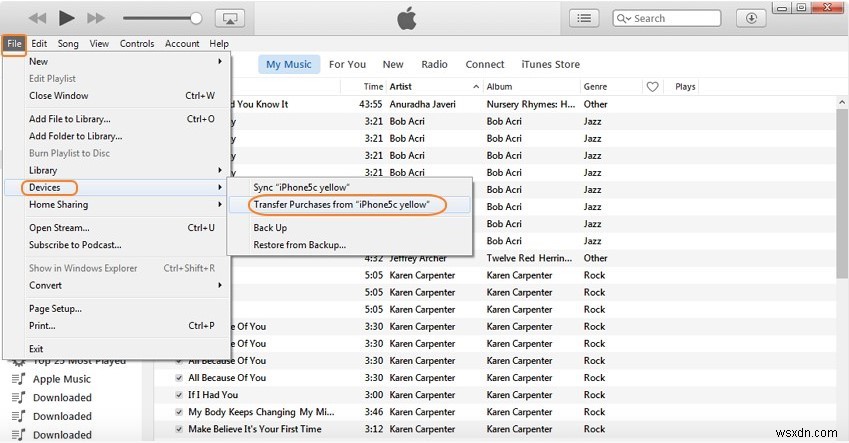Switch to the Radio tab

[x=434, y=64]
